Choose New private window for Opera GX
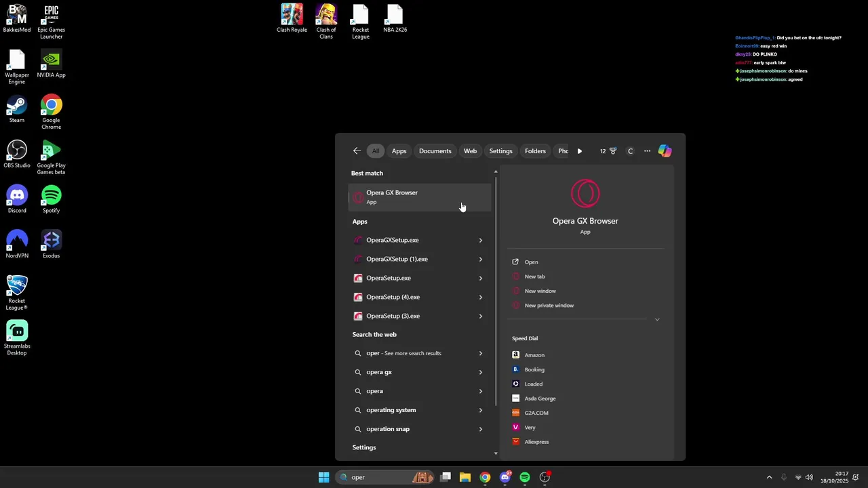 coord(549,306)
